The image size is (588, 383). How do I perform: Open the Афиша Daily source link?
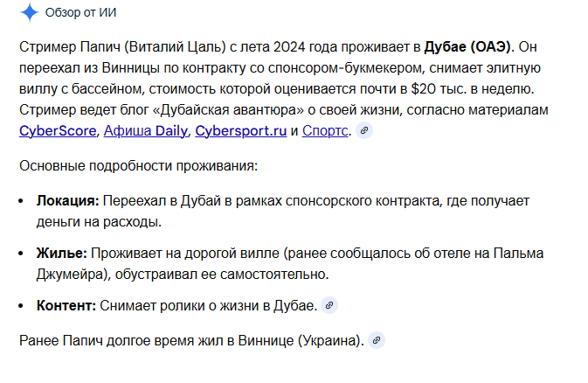coord(144,131)
